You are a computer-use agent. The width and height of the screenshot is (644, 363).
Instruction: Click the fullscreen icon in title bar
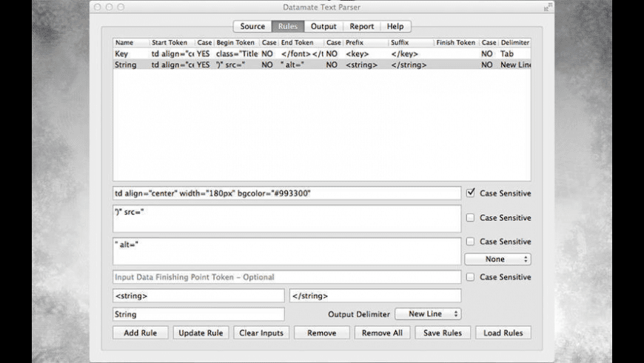point(548,7)
